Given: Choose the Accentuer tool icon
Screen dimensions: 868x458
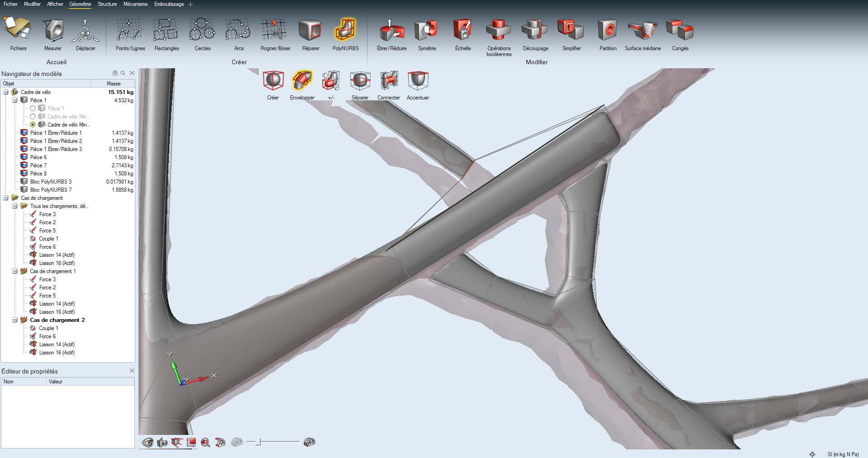Looking at the screenshot, I should coord(418,81).
